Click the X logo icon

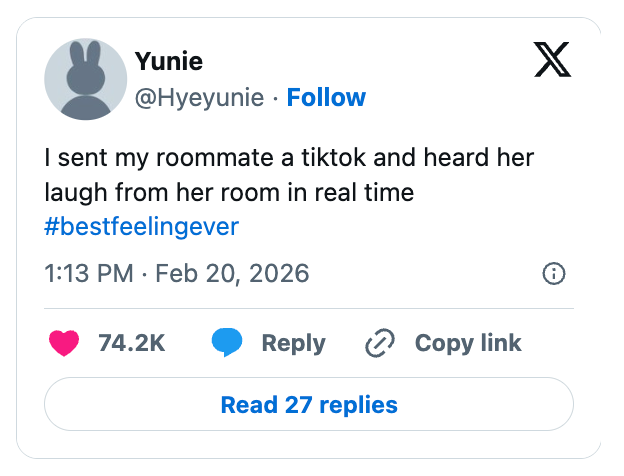click(x=553, y=63)
